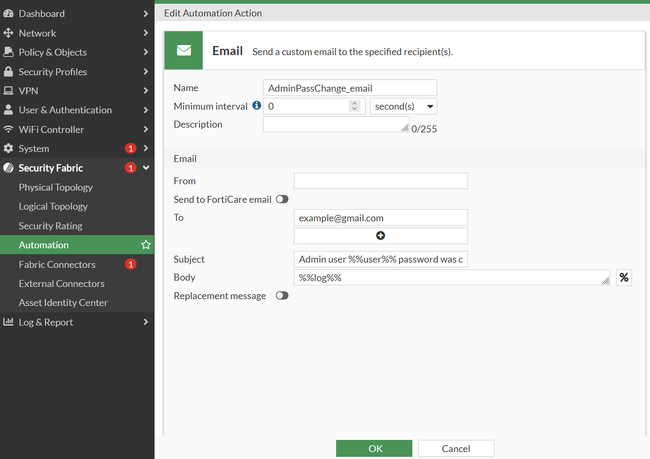Click the Minimum interval info icon
Viewport: 650px width, 459px height.
257,105
